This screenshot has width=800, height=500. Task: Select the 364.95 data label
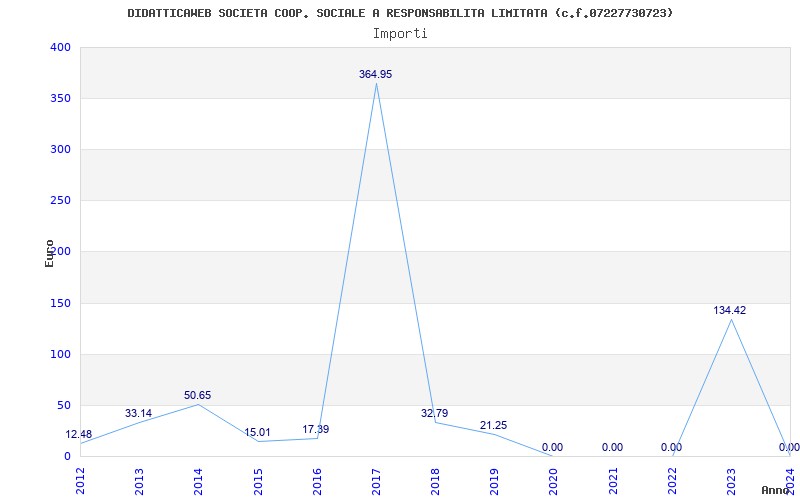click(376, 74)
